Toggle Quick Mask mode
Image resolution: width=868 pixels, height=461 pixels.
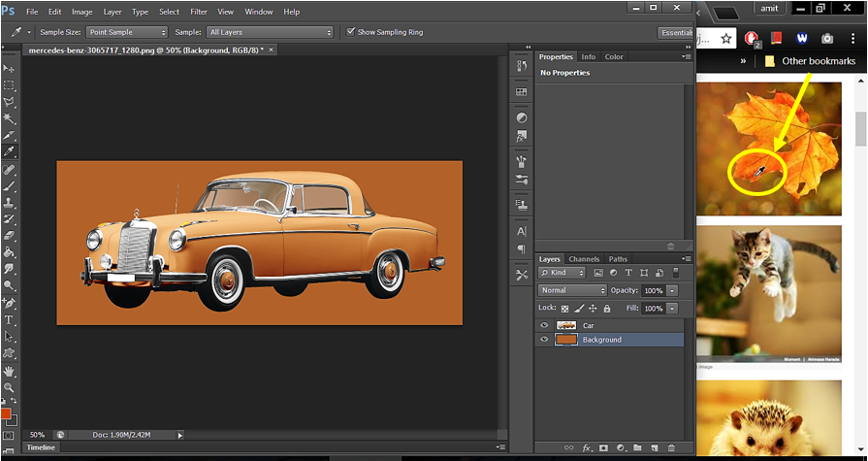coord(9,436)
